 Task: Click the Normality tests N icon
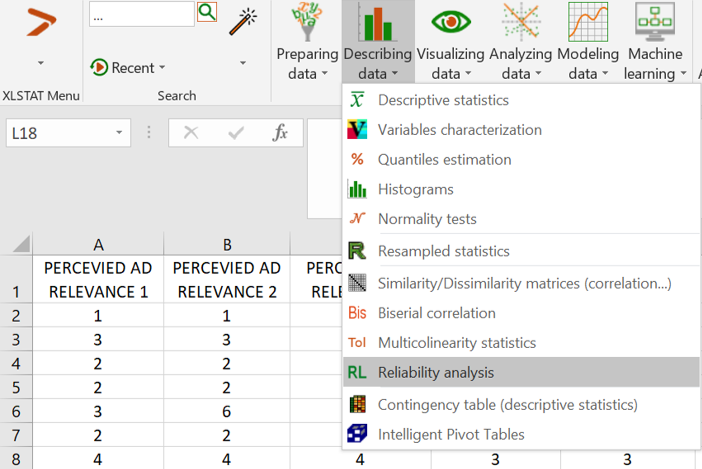(357, 219)
